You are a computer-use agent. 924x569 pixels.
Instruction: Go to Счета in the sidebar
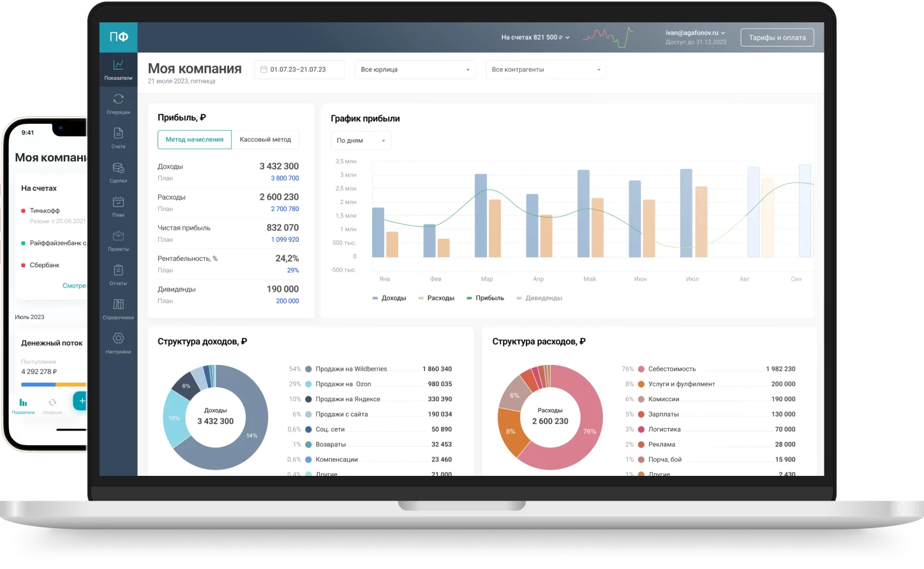[x=118, y=133]
